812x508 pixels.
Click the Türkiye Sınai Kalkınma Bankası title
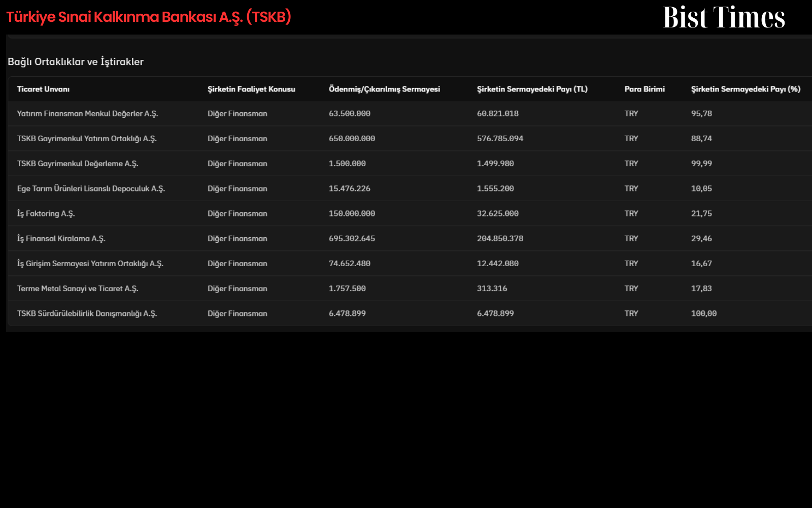(x=149, y=17)
